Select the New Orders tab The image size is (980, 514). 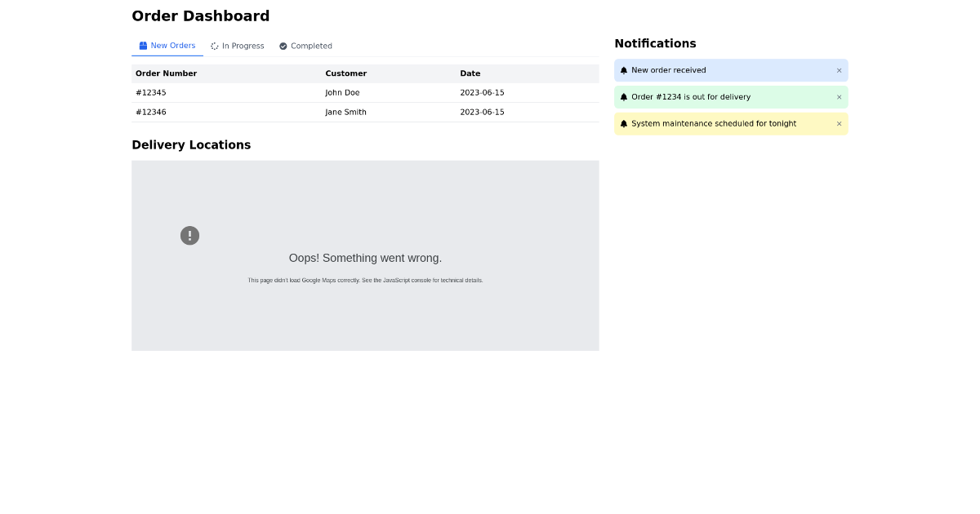pyautogui.click(x=167, y=46)
